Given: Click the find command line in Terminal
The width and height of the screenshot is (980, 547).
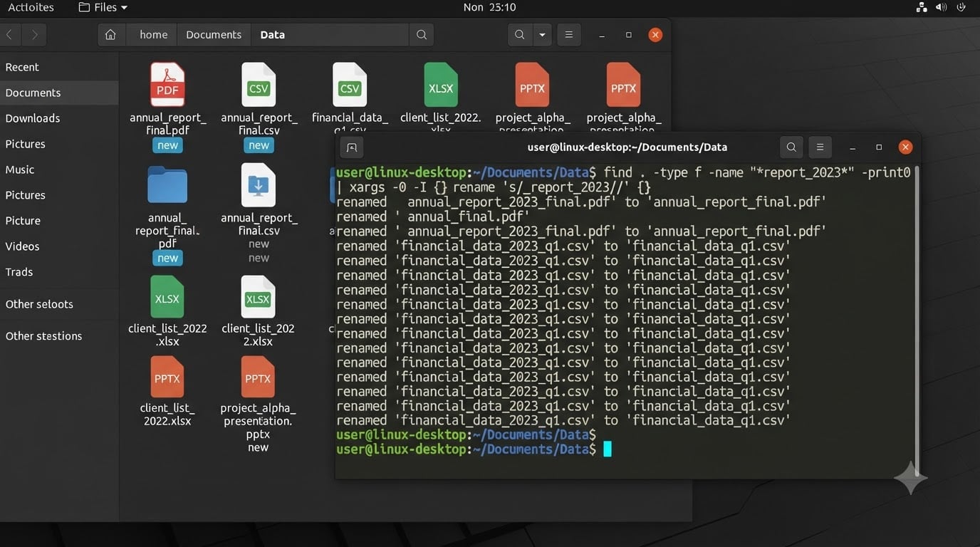Looking at the screenshot, I should pos(623,172).
